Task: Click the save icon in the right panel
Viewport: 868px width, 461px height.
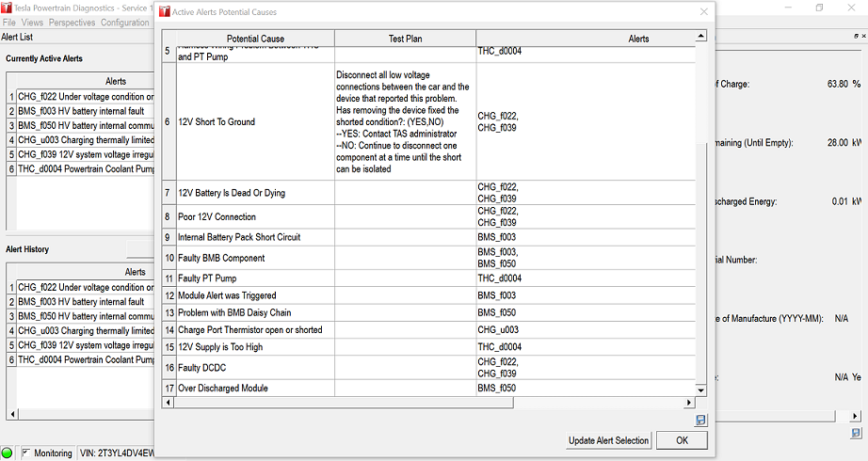Action: (856, 434)
